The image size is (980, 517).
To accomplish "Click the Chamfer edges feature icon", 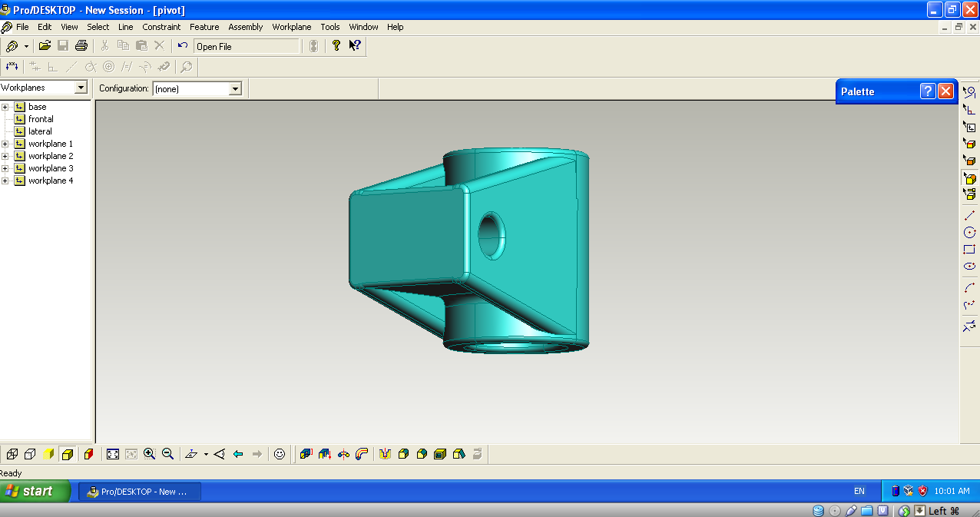I will click(422, 454).
